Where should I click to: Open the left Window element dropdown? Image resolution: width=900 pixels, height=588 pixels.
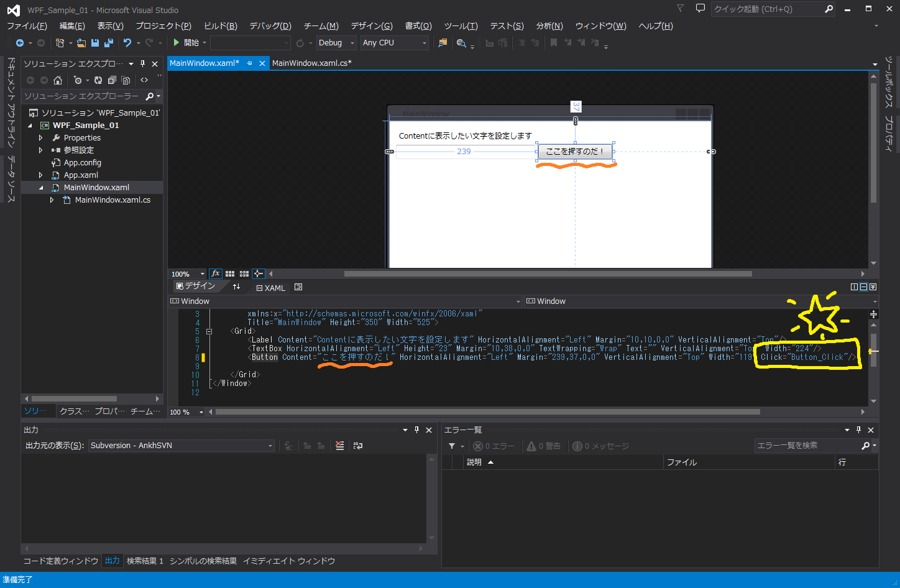click(x=345, y=301)
